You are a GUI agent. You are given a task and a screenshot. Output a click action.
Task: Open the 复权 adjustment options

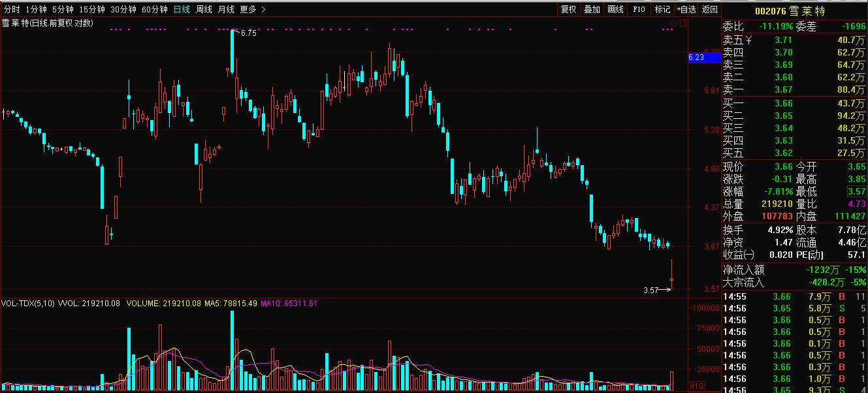coord(569,9)
